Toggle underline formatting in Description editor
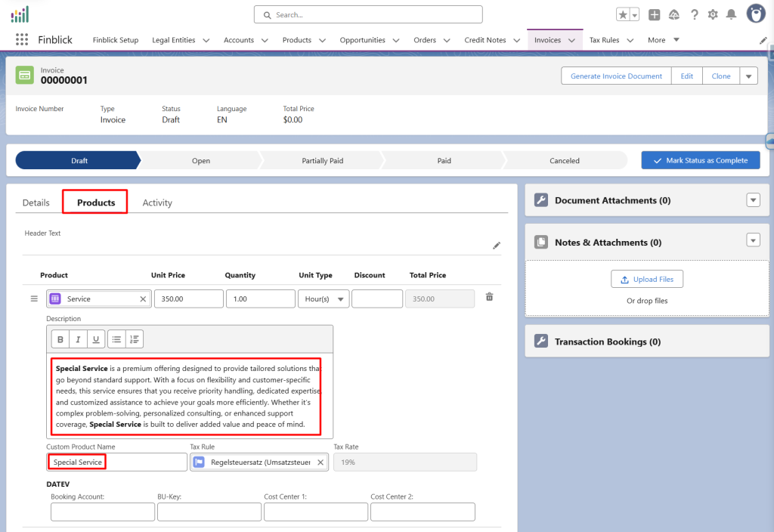774x532 pixels. click(x=95, y=339)
